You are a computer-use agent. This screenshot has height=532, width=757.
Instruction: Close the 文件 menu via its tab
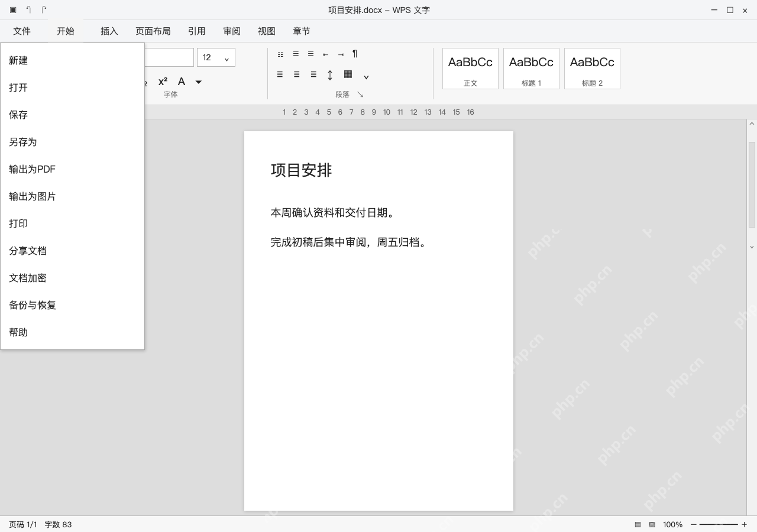[x=22, y=31]
